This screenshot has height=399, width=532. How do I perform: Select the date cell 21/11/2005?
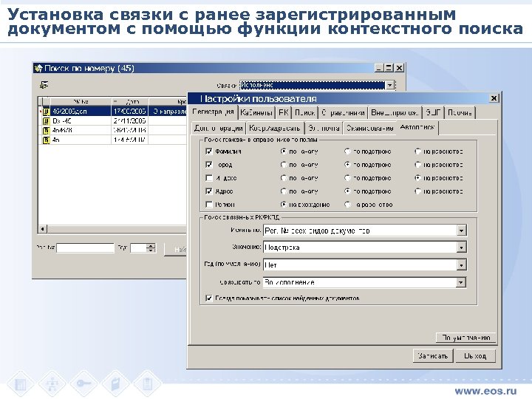point(129,121)
